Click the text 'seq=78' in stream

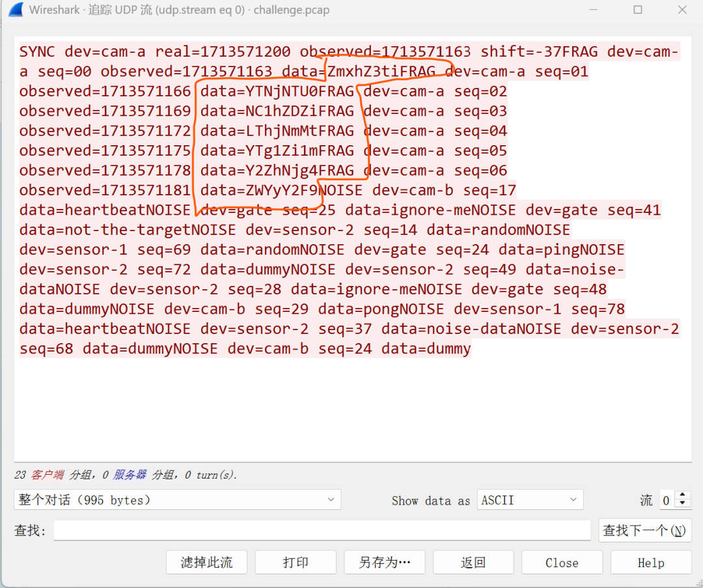[598, 309]
